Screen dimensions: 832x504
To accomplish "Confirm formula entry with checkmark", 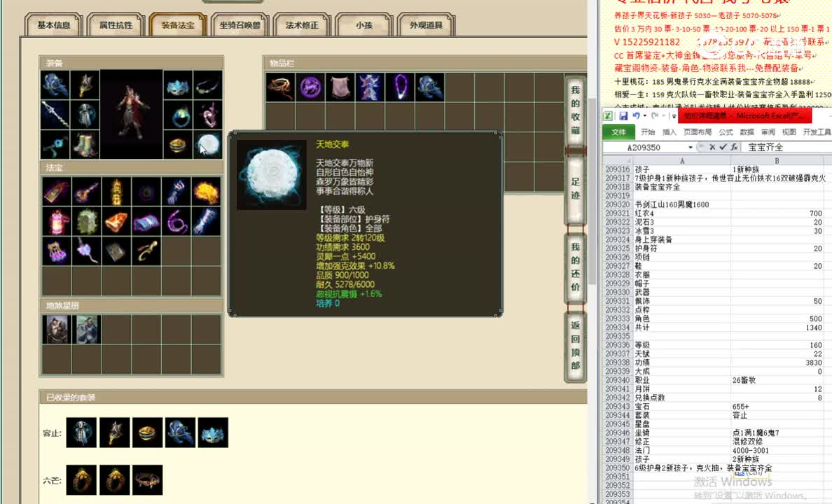I will coord(723,147).
